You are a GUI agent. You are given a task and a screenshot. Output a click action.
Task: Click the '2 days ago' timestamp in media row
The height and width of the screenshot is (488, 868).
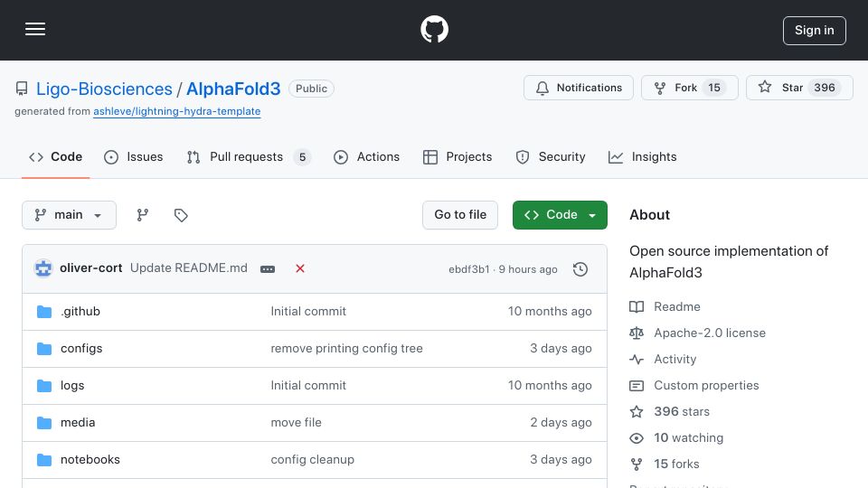tap(561, 423)
